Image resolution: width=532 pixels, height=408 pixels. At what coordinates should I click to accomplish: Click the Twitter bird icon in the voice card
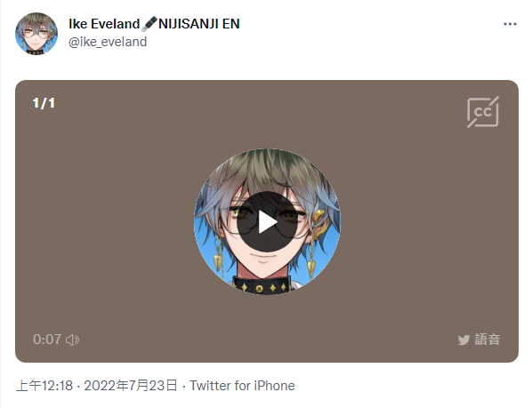463,340
